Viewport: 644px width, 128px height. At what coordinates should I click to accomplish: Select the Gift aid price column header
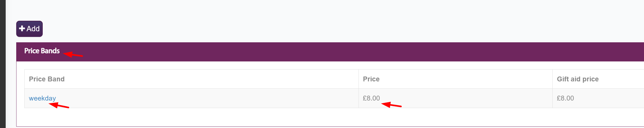(577, 79)
